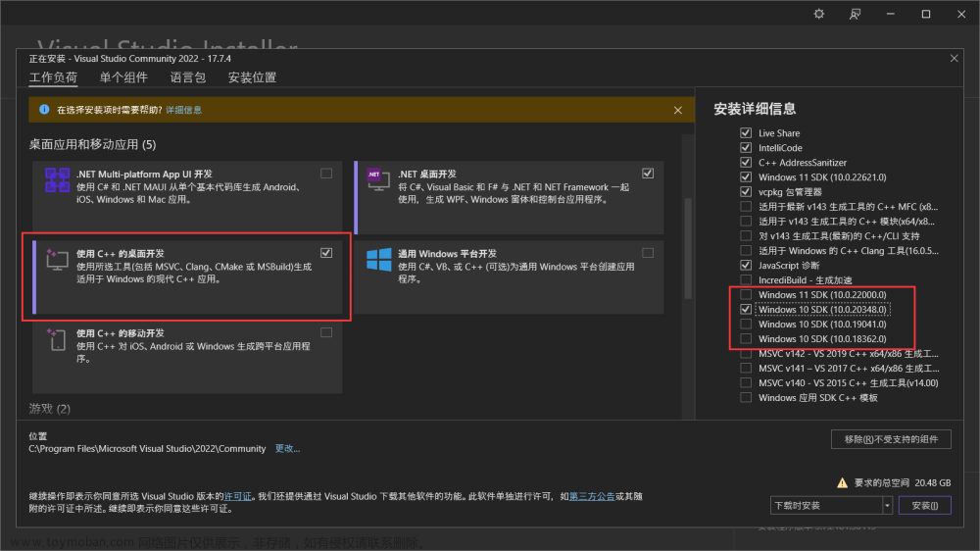The image size is (980, 551).
Task: Uncheck C++ AddressSanitizer component
Action: click(746, 162)
